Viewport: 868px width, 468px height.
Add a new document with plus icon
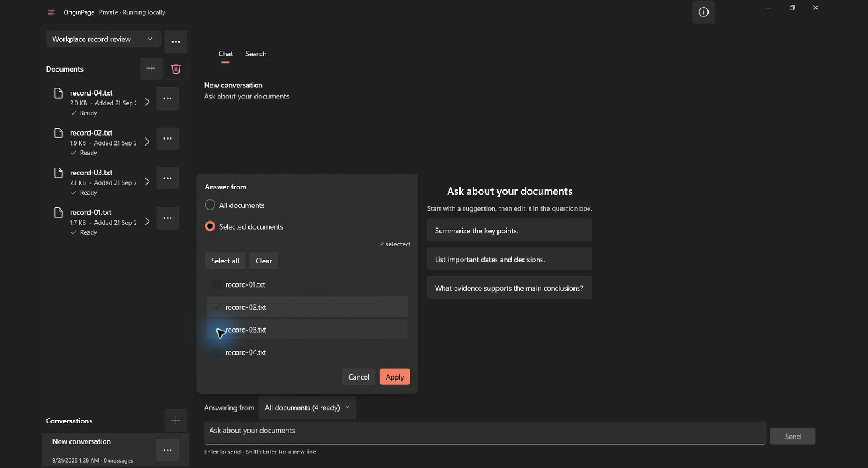[x=151, y=68]
